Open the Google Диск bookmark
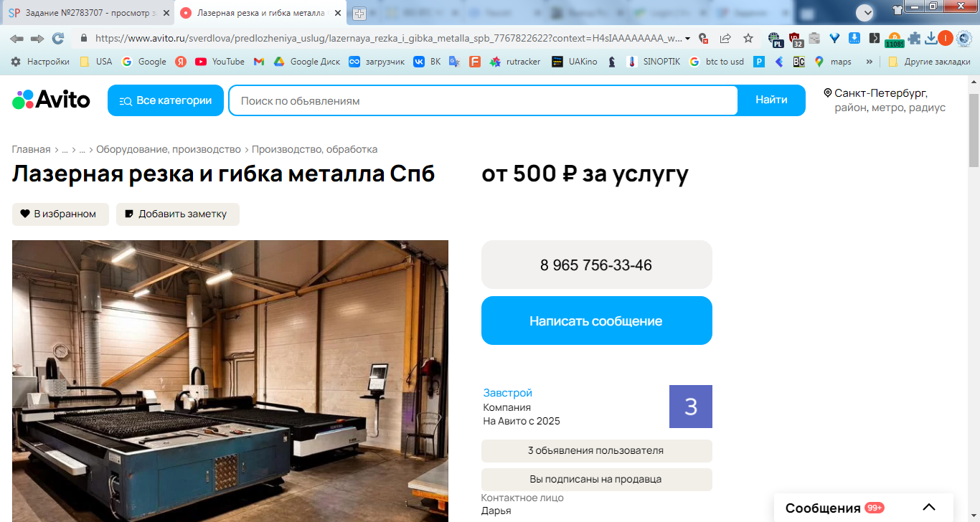 click(307, 62)
